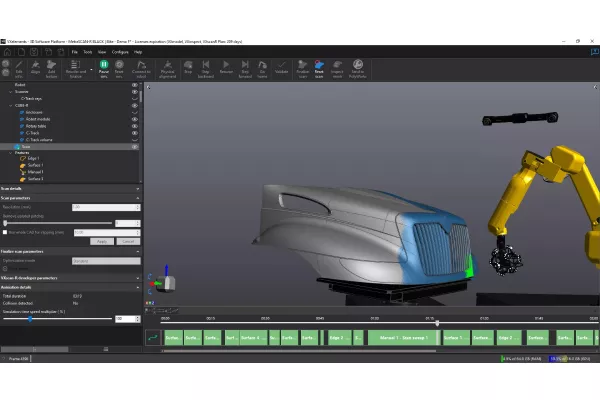
Task: Open the Configure menu
Action: tap(119, 51)
